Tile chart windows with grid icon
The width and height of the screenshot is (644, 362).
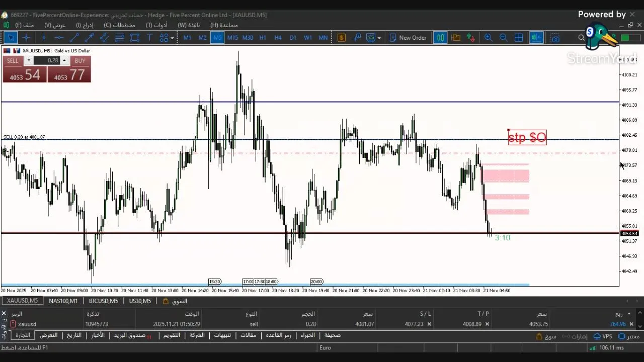pyautogui.click(x=519, y=38)
